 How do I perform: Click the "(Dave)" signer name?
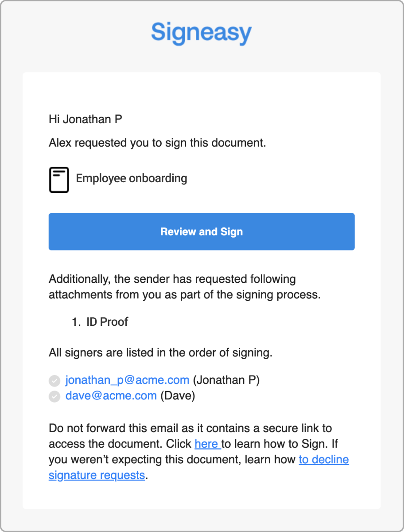coord(178,395)
